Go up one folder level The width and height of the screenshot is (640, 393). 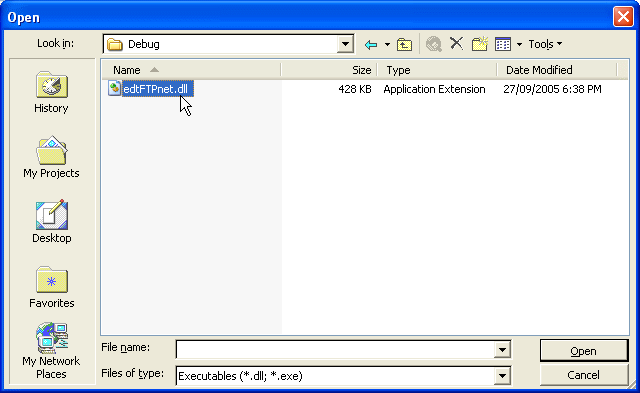click(404, 44)
